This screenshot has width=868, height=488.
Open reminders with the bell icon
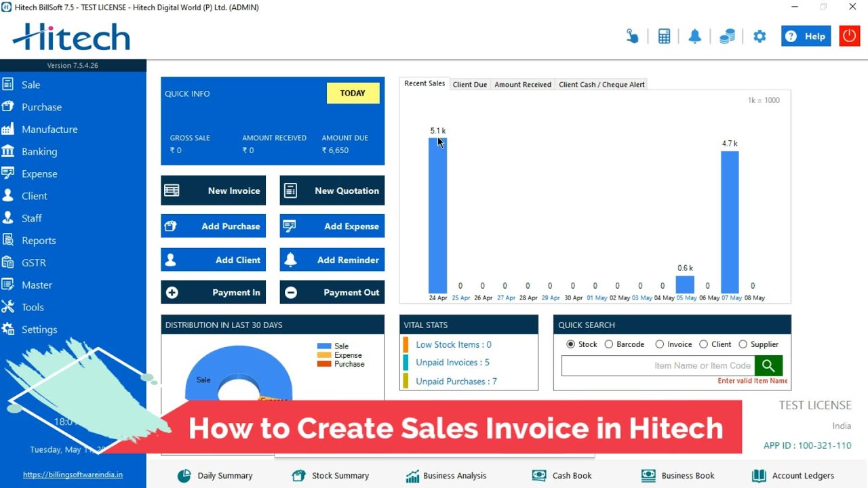tap(695, 37)
